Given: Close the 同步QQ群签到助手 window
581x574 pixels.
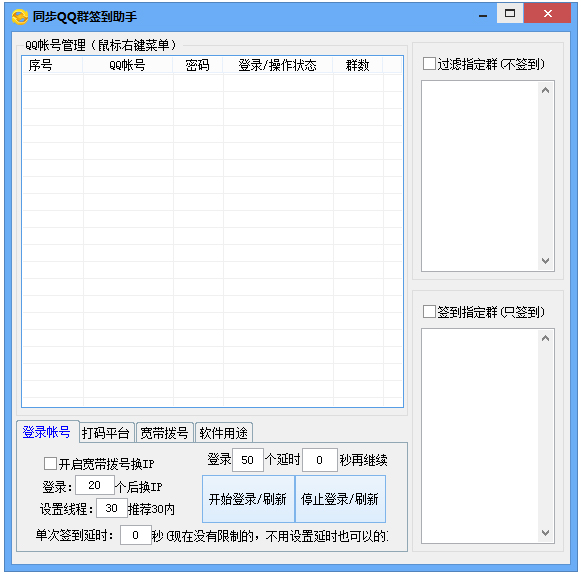Looking at the screenshot, I should (x=547, y=13).
